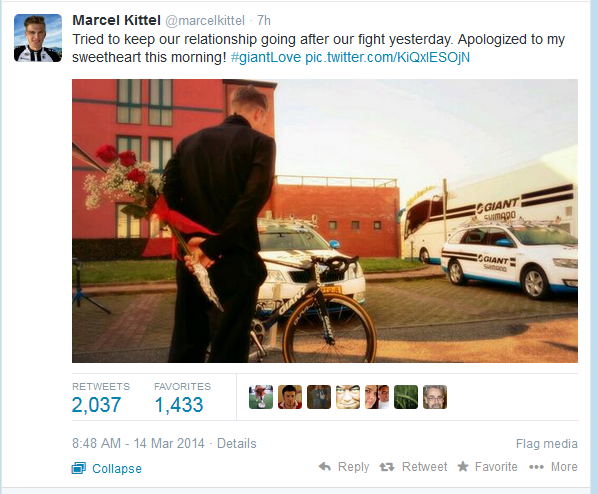Open the Marcel Kittel display name
Viewport: 598px width, 494px height.
click(116, 20)
